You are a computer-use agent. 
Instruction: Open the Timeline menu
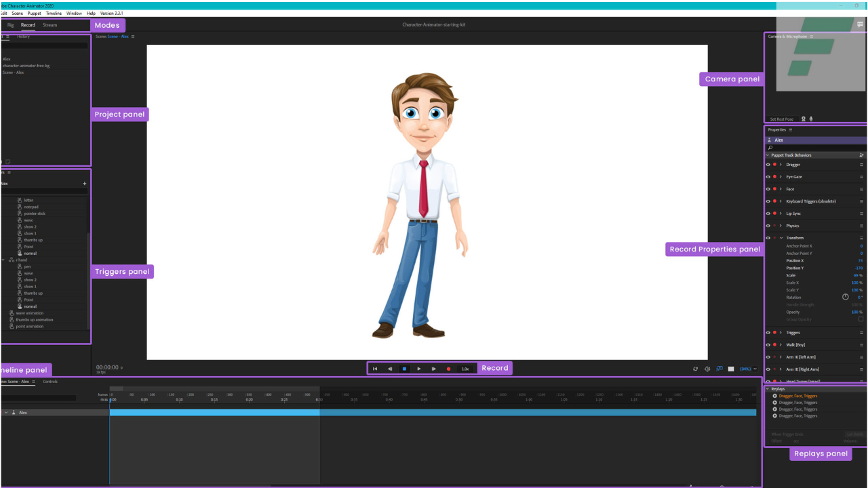pos(54,14)
